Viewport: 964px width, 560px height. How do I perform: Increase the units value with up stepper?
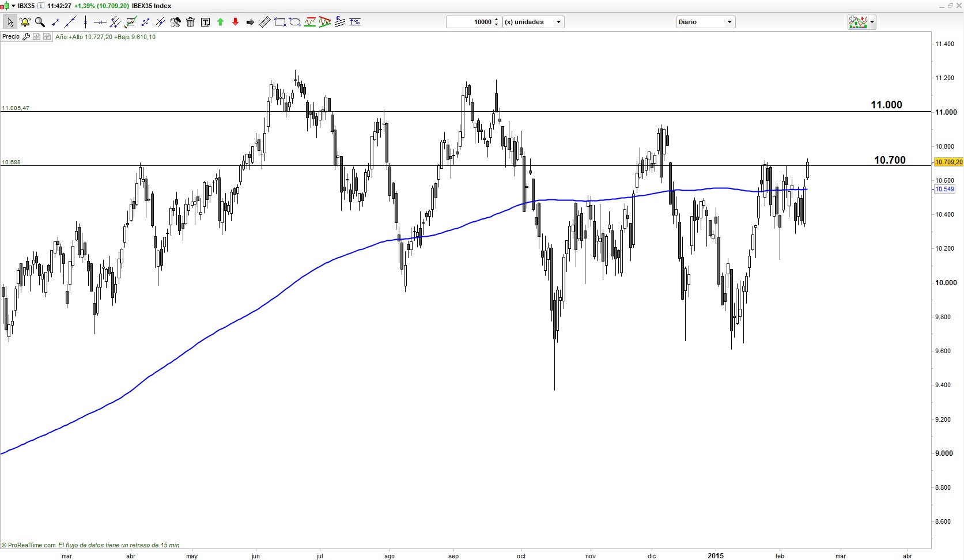pyautogui.click(x=497, y=20)
